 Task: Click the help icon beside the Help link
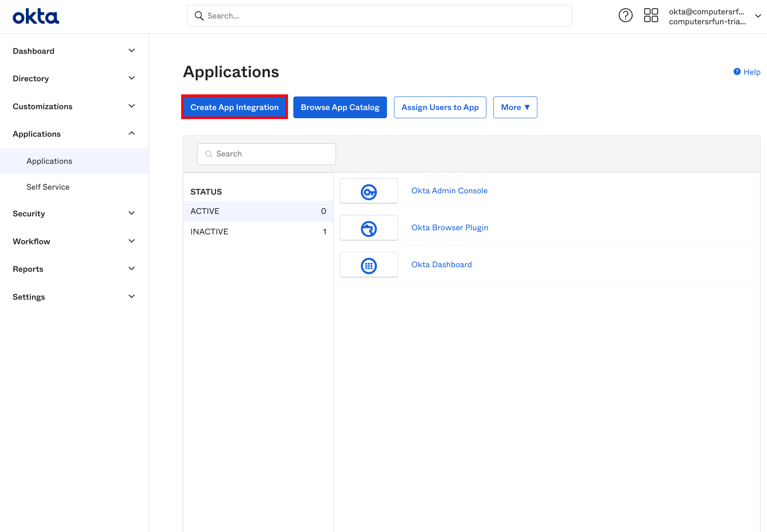[737, 71]
